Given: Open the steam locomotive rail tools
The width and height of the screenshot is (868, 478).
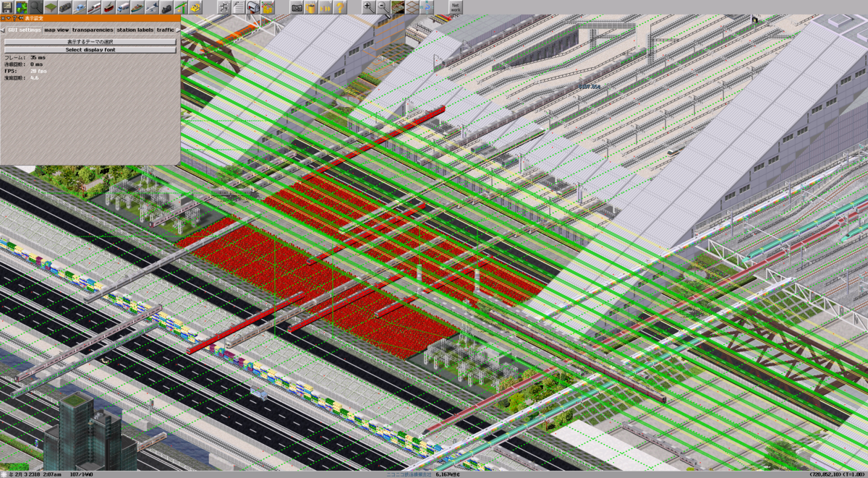Looking at the screenshot, I should pos(64,7).
